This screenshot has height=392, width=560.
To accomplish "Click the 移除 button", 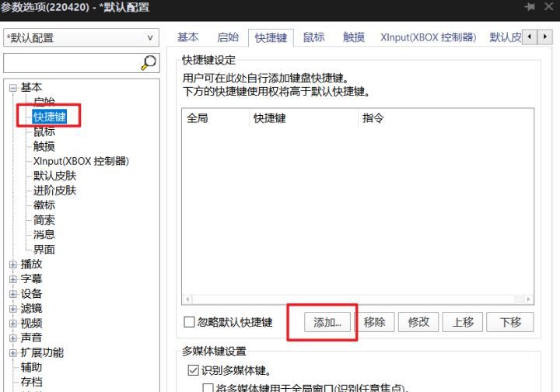I will pos(374,322).
